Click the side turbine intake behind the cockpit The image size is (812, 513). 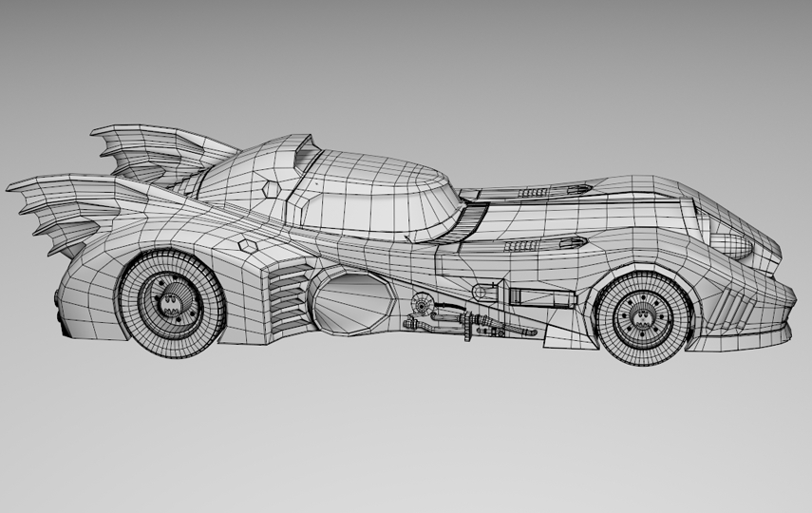[x=353, y=303]
